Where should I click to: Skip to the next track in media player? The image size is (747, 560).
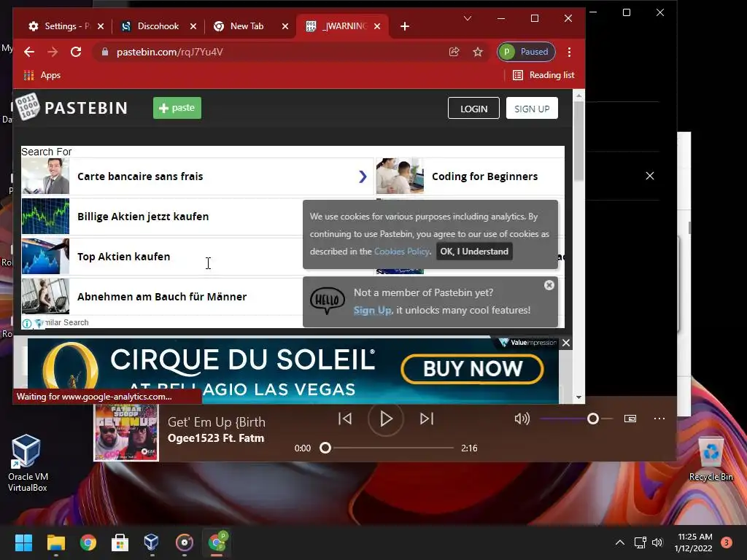[427, 419]
